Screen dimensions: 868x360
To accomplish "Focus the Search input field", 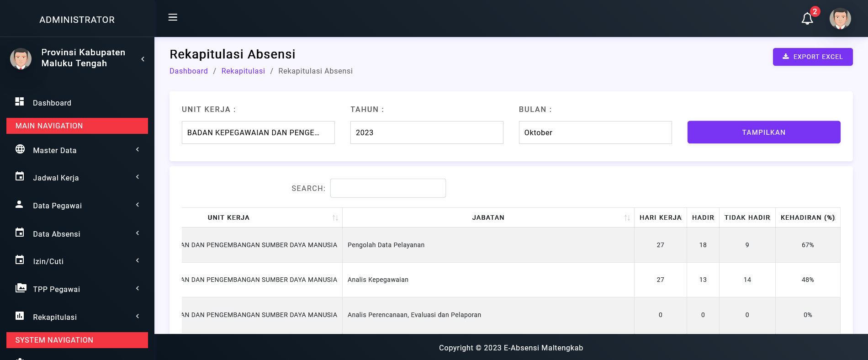I will (388, 188).
